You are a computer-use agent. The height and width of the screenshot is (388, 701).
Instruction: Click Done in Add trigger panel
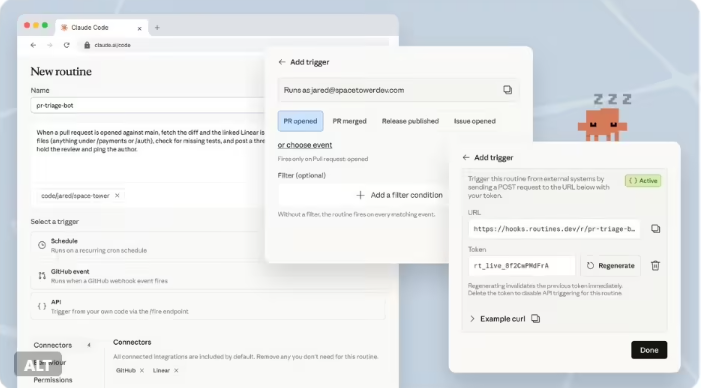[649, 350]
